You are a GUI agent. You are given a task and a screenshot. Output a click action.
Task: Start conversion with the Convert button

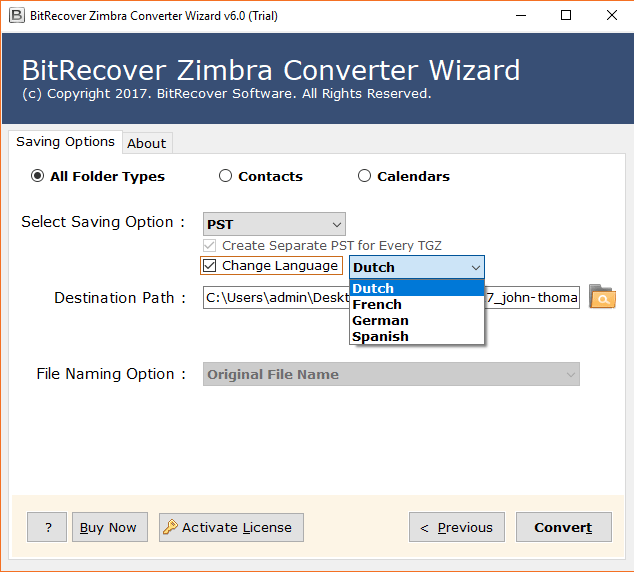[x=564, y=527]
